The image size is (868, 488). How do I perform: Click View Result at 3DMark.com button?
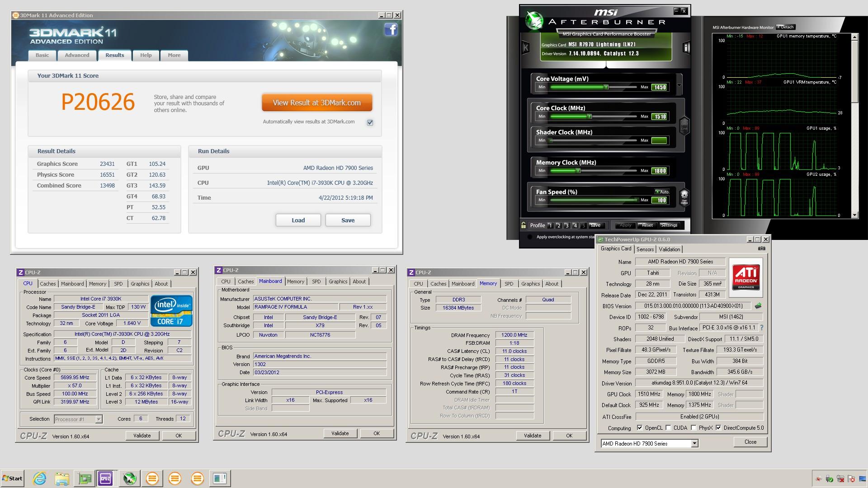(317, 103)
